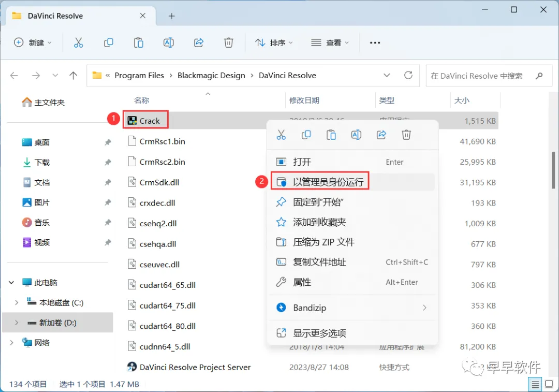This screenshot has width=559, height=392.
Task: Open the toolbar three-dots more menu
Action: (x=375, y=43)
